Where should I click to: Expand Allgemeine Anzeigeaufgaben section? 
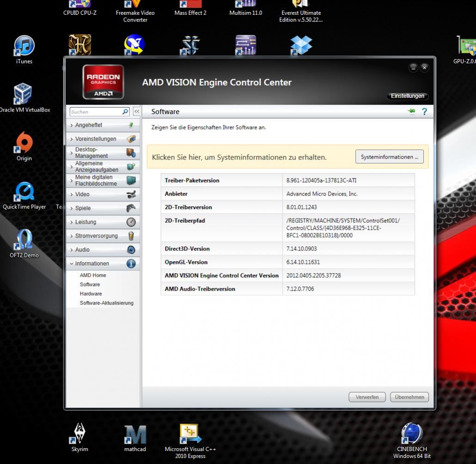point(103,166)
